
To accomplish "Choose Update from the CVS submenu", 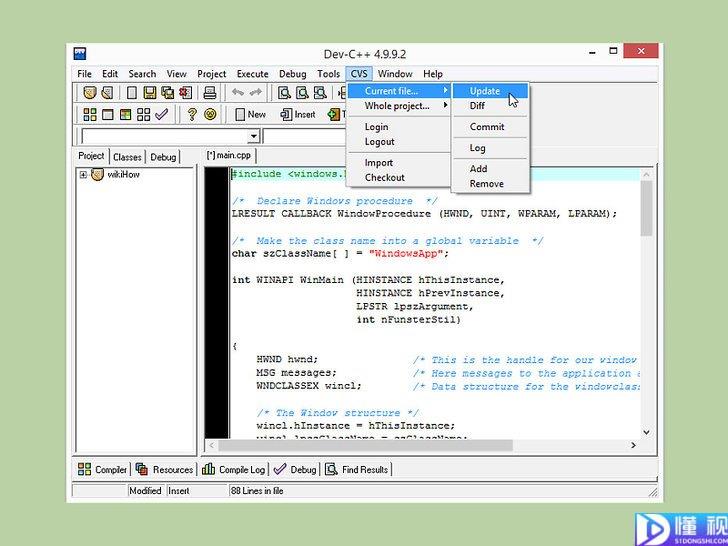I will 485,91.
